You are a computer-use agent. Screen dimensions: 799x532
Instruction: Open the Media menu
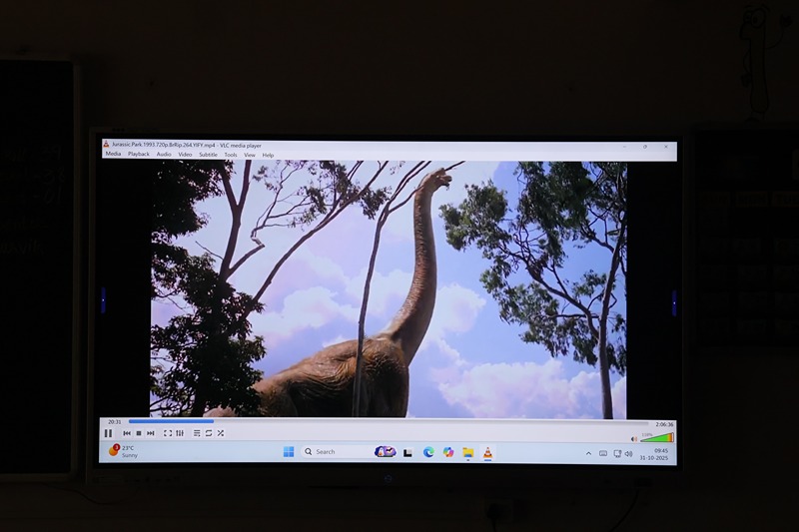pyautogui.click(x=113, y=155)
